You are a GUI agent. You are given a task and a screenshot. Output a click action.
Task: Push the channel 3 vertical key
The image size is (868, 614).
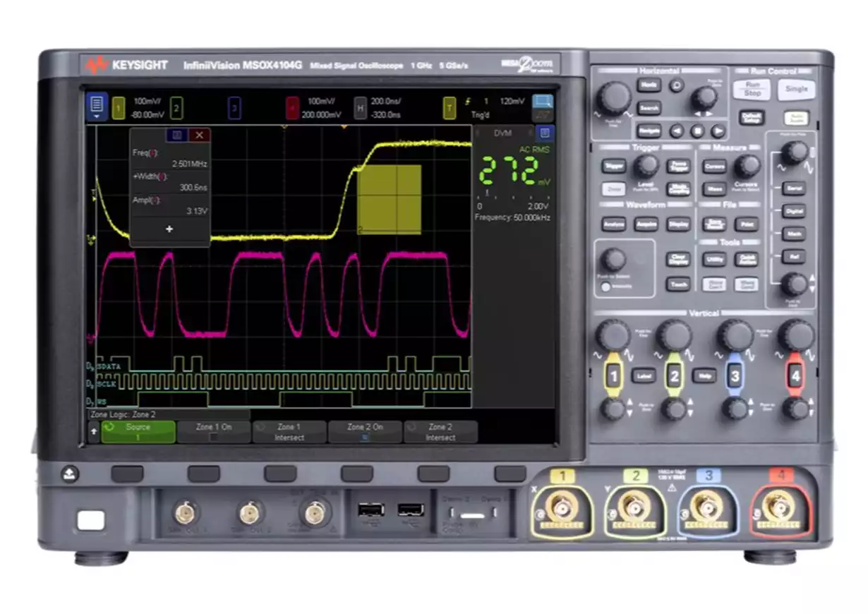click(735, 376)
